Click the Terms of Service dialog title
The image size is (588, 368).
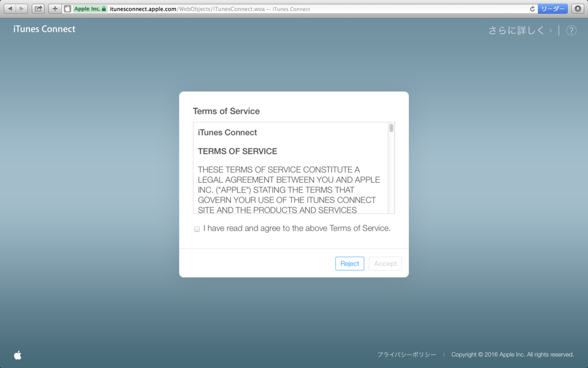pyautogui.click(x=226, y=111)
